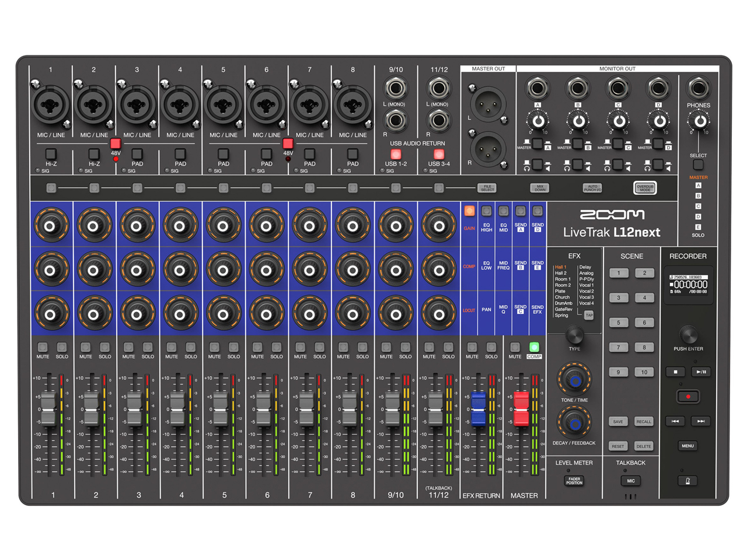This screenshot has height=560, width=747.
Task: Toggle the TALKBACK MIC button
Action: [631, 481]
